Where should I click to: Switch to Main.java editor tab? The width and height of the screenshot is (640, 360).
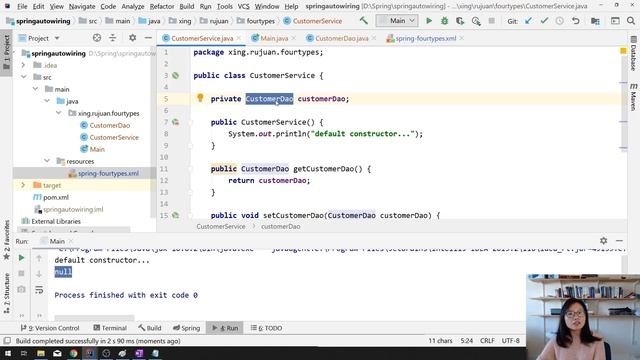pyautogui.click(x=273, y=38)
